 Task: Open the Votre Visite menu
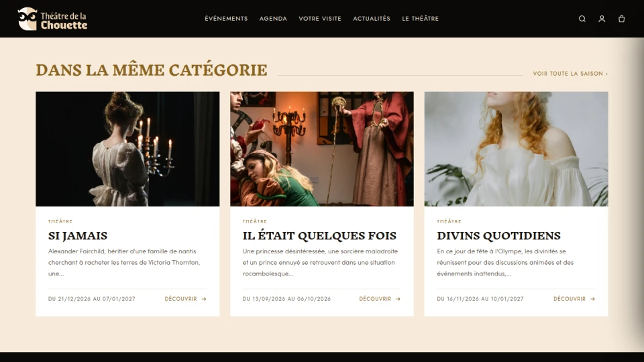click(x=320, y=19)
